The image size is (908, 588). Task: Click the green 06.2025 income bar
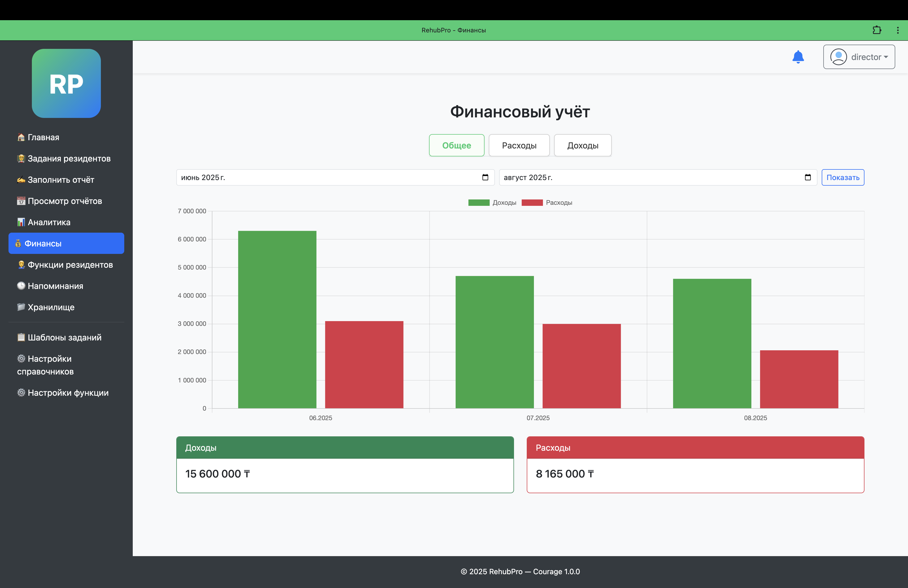coord(277,319)
